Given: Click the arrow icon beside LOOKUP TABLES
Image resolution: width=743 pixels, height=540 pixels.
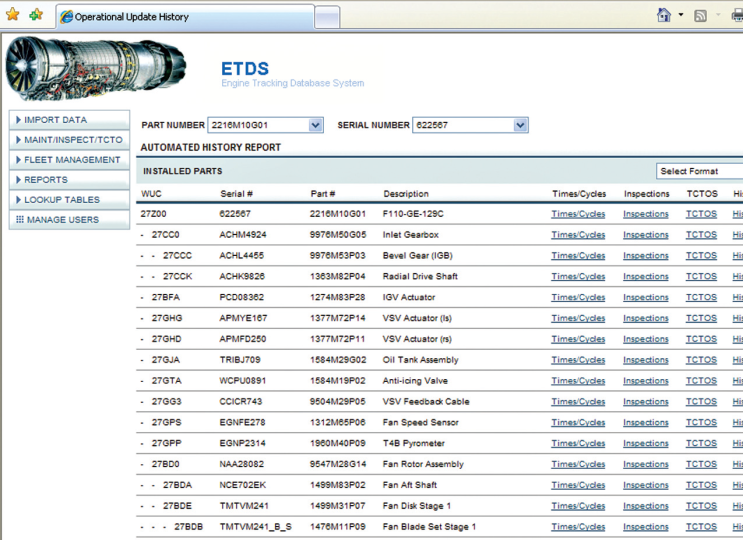Looking at the screenshot, I should pyautogui.click(x=18, y=199).
